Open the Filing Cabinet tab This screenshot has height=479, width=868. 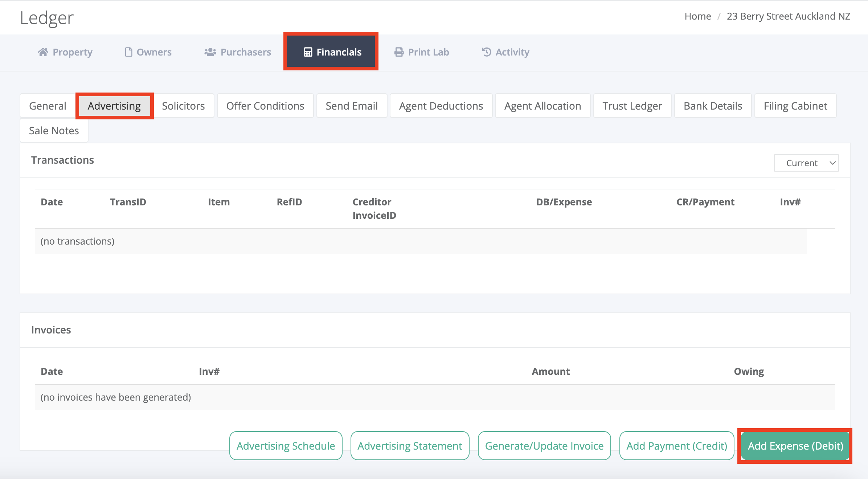click(795, 106)
